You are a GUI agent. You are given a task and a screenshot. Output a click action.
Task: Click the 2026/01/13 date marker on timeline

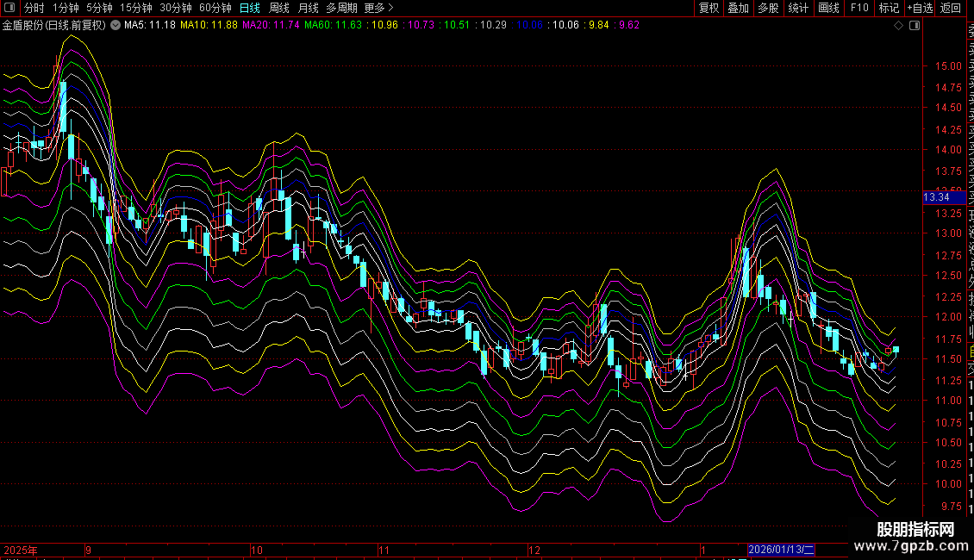coord(781,549)
